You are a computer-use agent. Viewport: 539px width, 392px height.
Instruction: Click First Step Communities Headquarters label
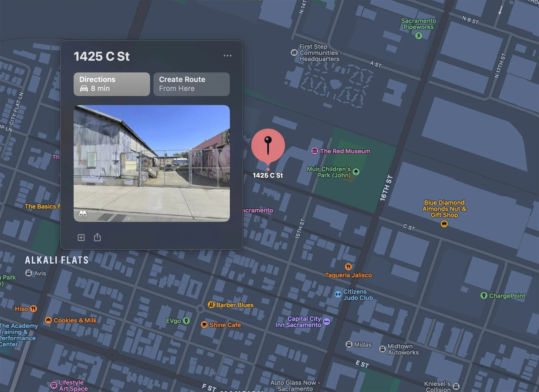tap(321, 53)
